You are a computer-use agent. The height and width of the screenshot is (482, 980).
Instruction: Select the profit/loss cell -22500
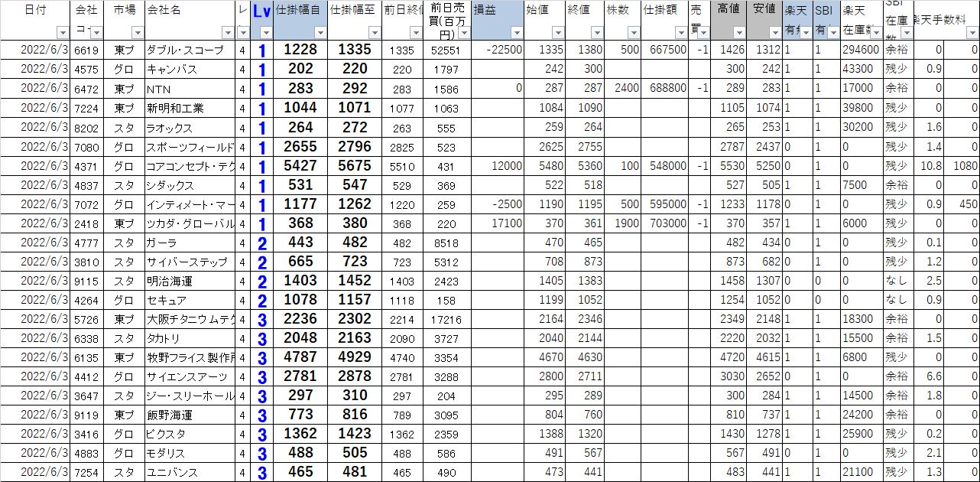[498, 50]
